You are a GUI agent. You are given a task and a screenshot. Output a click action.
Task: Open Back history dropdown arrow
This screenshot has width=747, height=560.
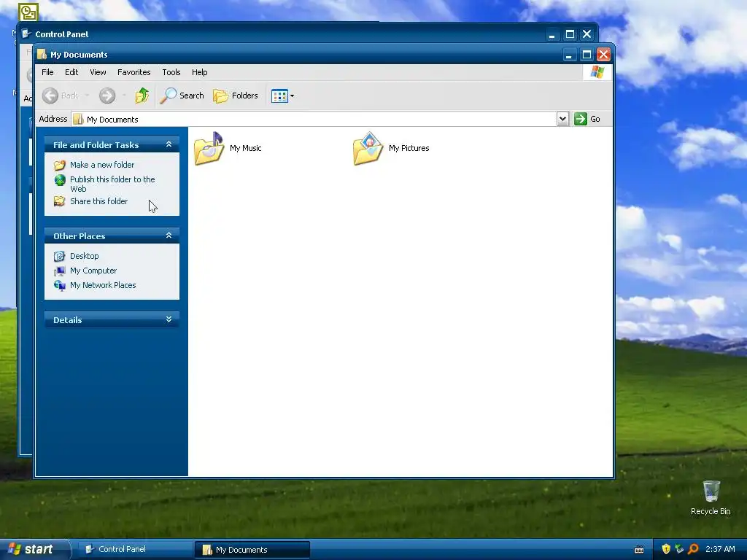[88, 96]
